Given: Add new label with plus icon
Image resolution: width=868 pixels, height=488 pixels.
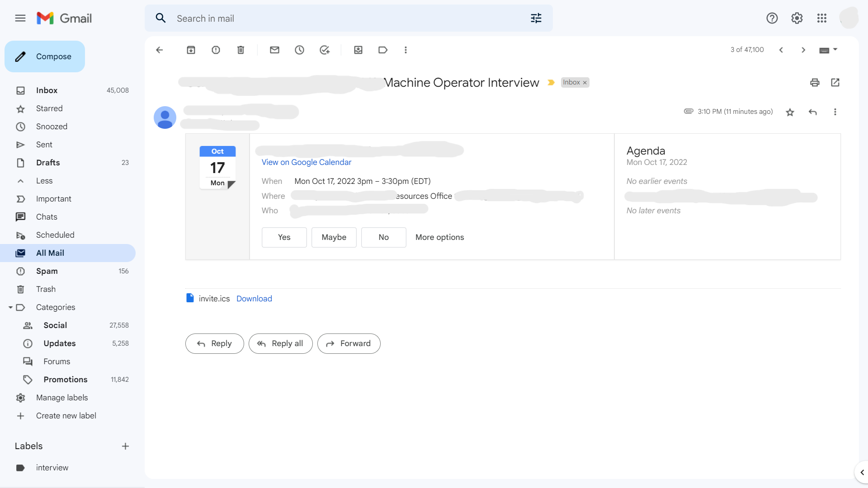Looking at the screenshot, I should click(x=125, y=446).
